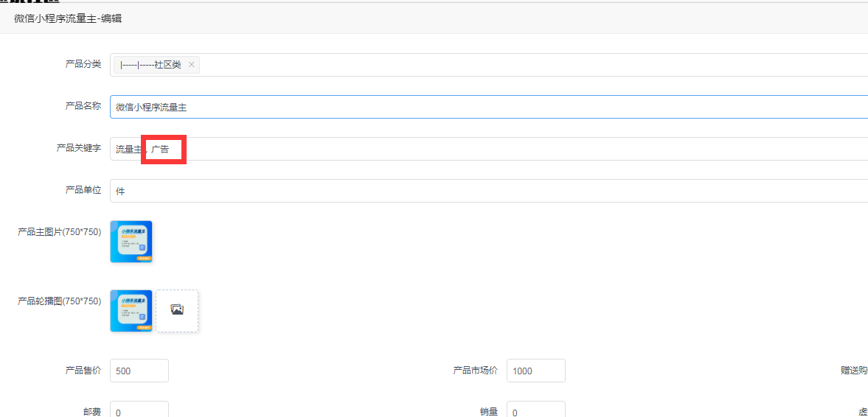Click the 产品分类 label
The height and width of the screenshot is (417, 868).
[x=83, y=64]
